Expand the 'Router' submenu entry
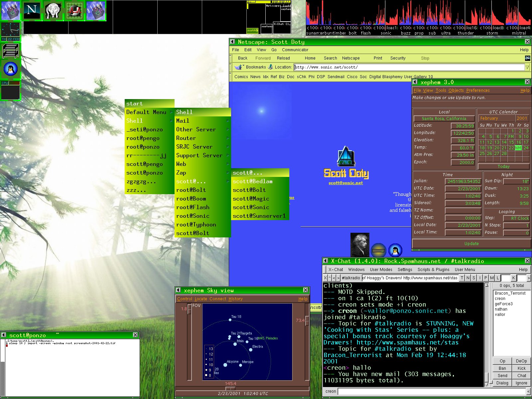This screenshot has height=399, width=532. point(202,138)
